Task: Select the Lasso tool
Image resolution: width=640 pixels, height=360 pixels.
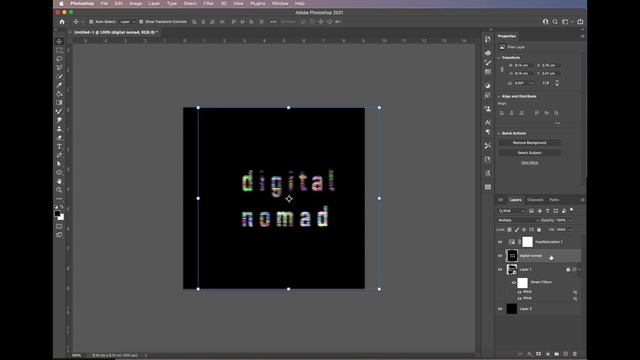Action: tap(59, 59)
